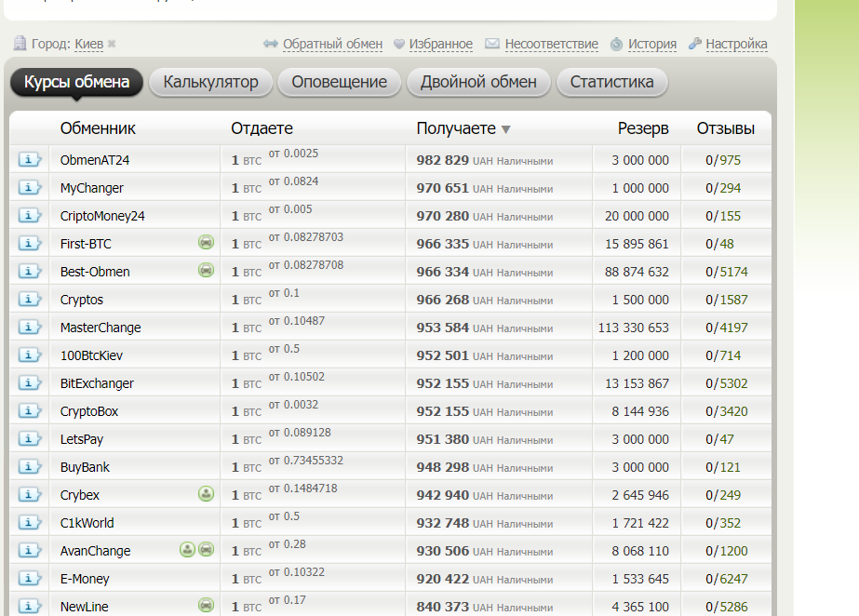Screen dimensions: 859x616
Task: Click the CryptoBox exchanger name
Action: [89, 411]
